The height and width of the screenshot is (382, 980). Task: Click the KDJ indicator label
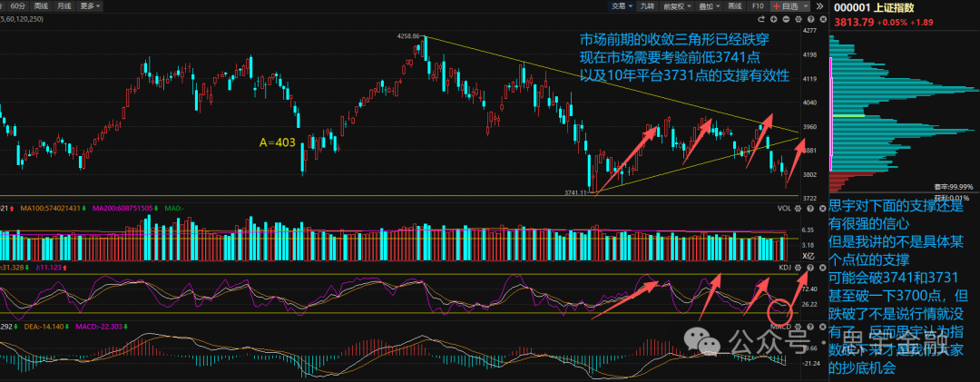(785, 268)
